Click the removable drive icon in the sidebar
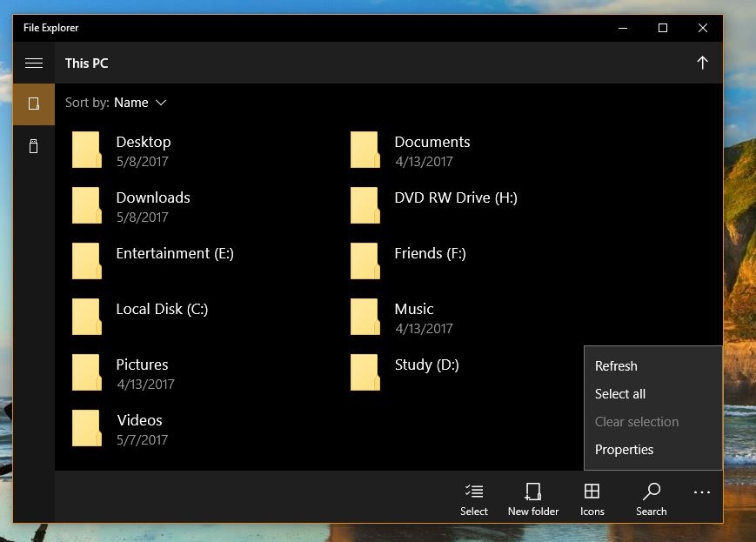This screenshot has height=542, width=756. coord(33,146)
